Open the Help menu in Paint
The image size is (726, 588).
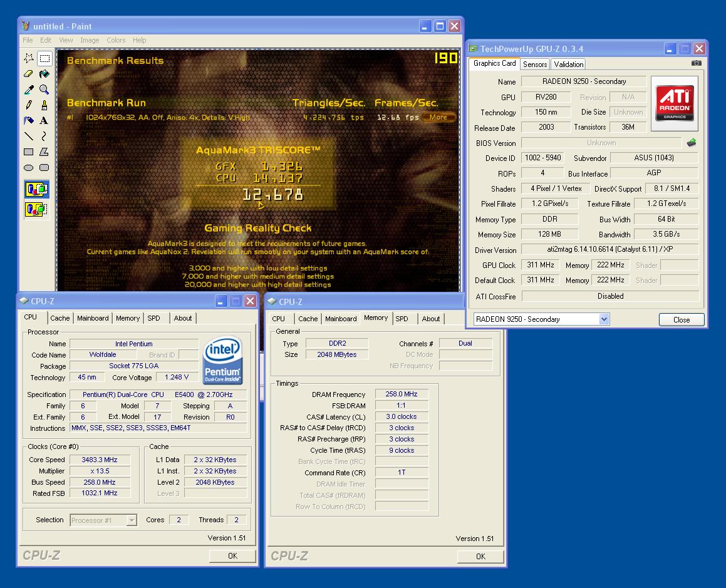point(139,40)
